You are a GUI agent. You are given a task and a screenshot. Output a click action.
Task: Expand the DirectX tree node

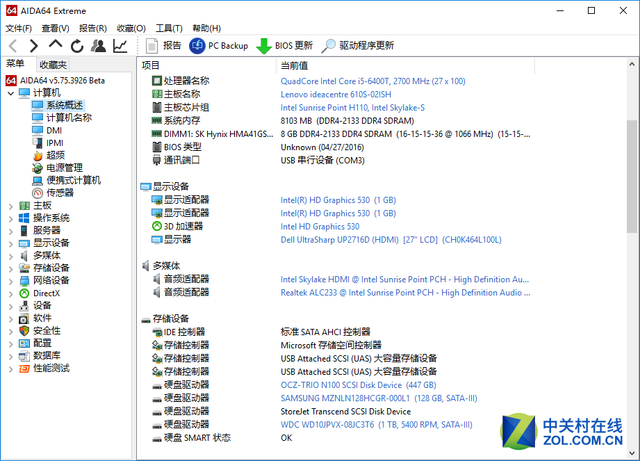(11, 294)
